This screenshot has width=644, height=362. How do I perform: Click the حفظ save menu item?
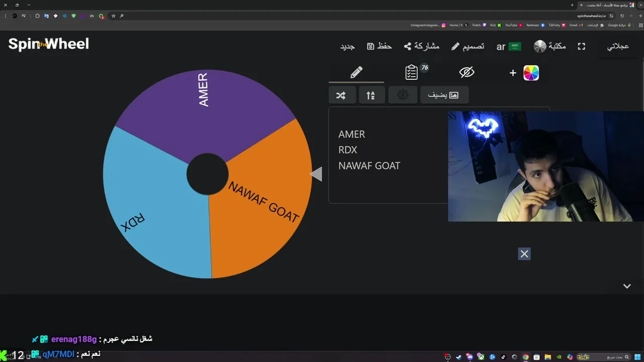coord(379,46)
